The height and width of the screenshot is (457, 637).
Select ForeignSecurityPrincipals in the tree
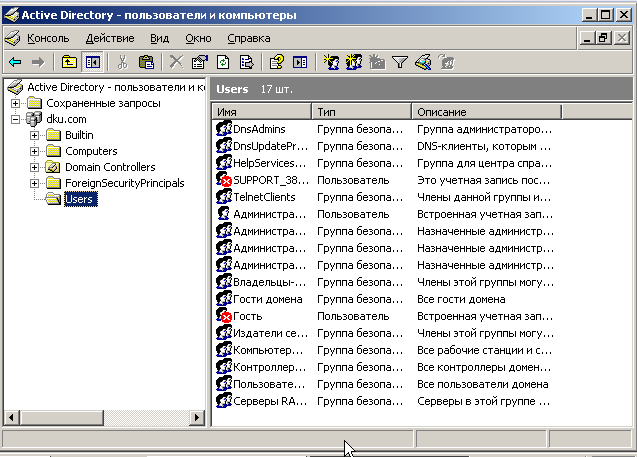click(x=125, y=183)
